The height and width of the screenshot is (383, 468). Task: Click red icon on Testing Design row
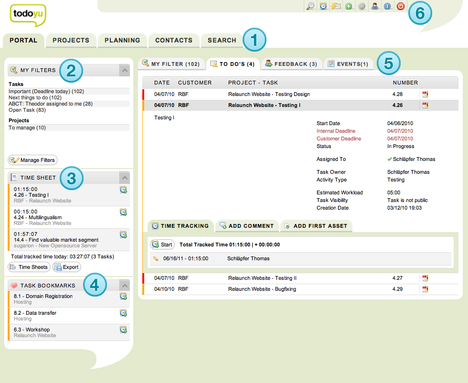[425, 94]
